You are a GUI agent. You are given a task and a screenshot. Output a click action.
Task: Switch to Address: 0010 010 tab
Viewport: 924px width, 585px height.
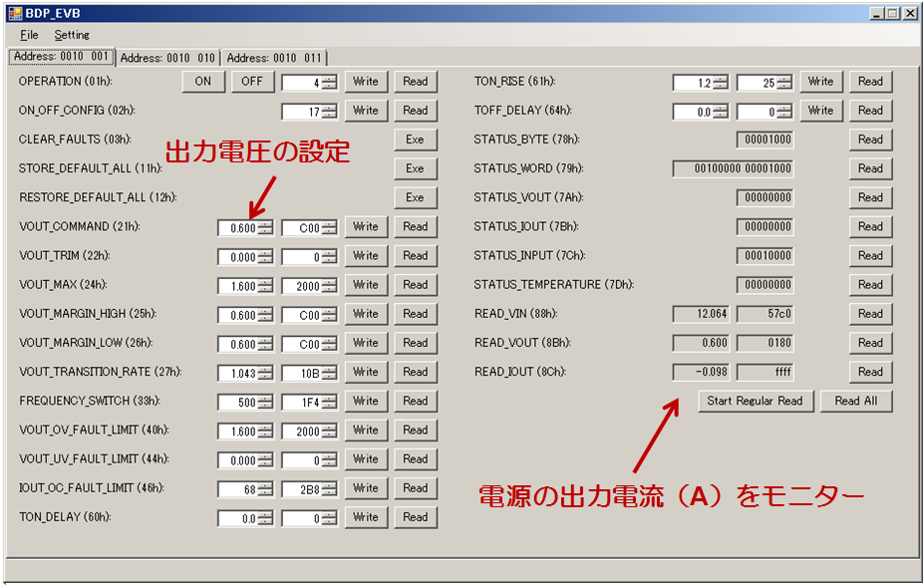[x=167, y=58]
